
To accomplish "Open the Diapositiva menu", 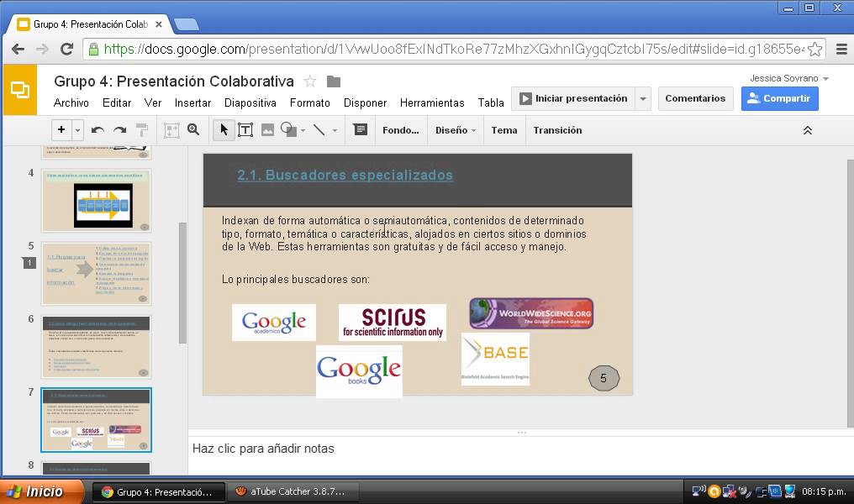I will click(250, 102).
